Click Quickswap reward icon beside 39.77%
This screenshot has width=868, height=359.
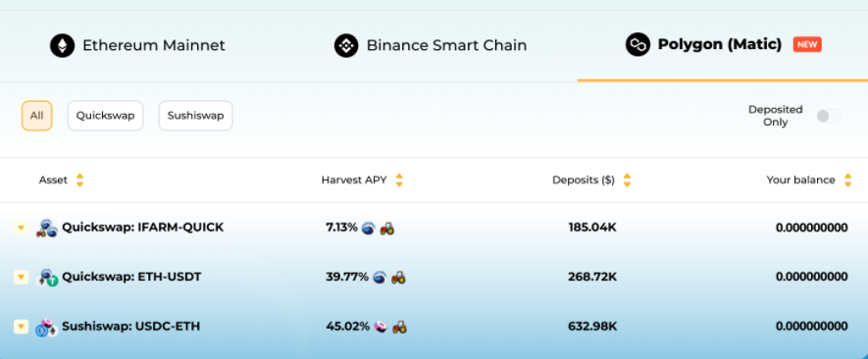[x=380, y=277]
